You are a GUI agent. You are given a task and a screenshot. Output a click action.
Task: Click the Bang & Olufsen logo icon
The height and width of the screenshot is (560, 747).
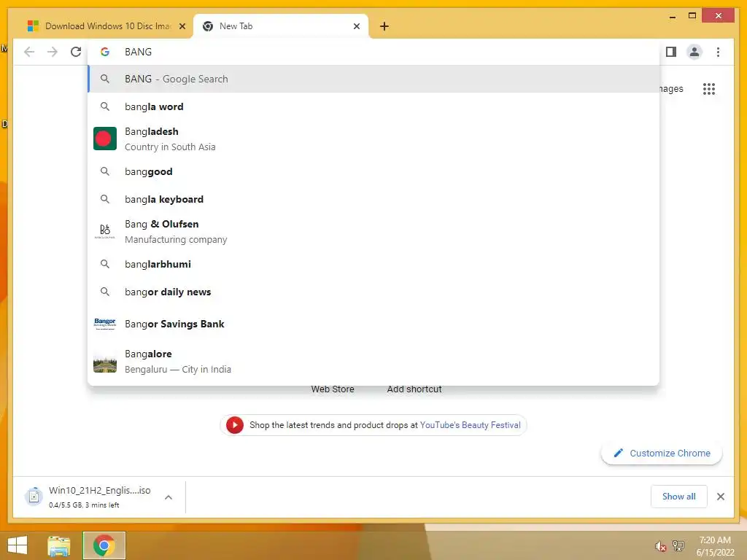(x=105, y=231)
